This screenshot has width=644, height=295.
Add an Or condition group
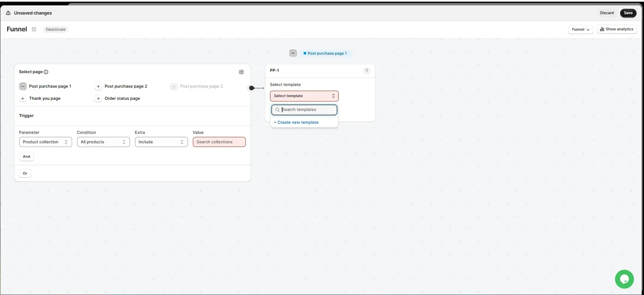25,173
